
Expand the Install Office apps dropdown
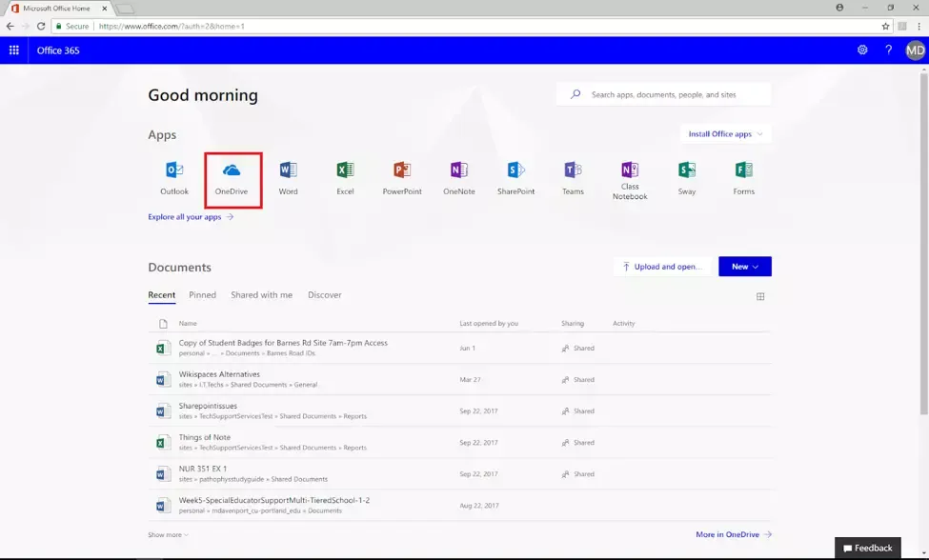(725, 133)
